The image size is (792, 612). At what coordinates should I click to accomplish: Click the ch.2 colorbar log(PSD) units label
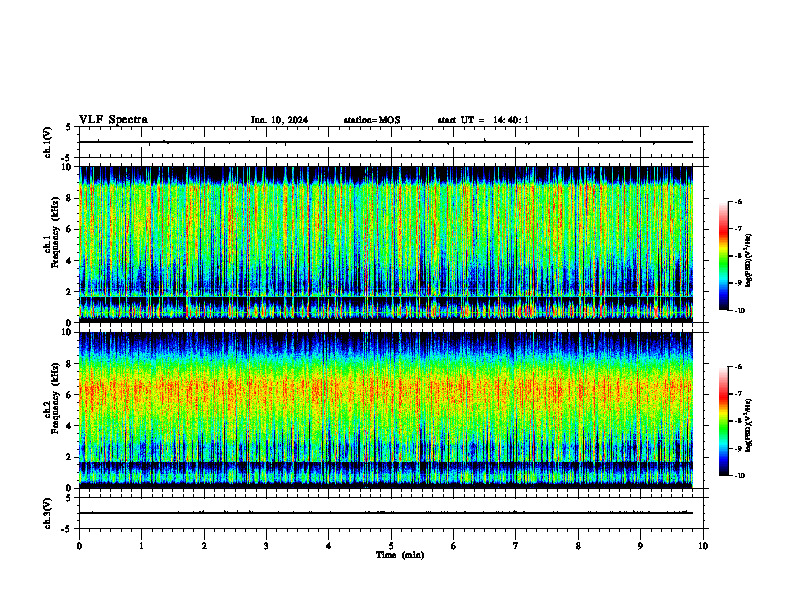[x=749, y=425]
